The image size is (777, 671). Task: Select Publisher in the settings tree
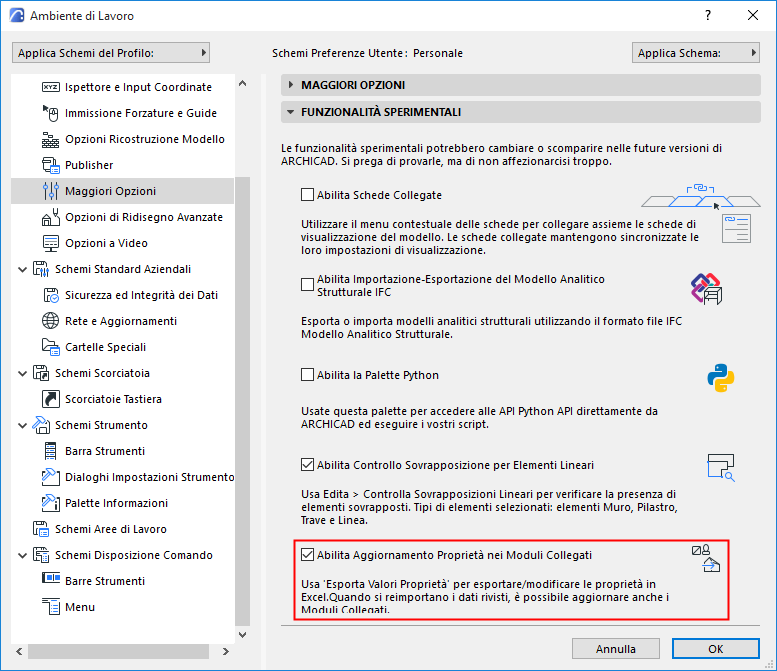pos(89,166)
